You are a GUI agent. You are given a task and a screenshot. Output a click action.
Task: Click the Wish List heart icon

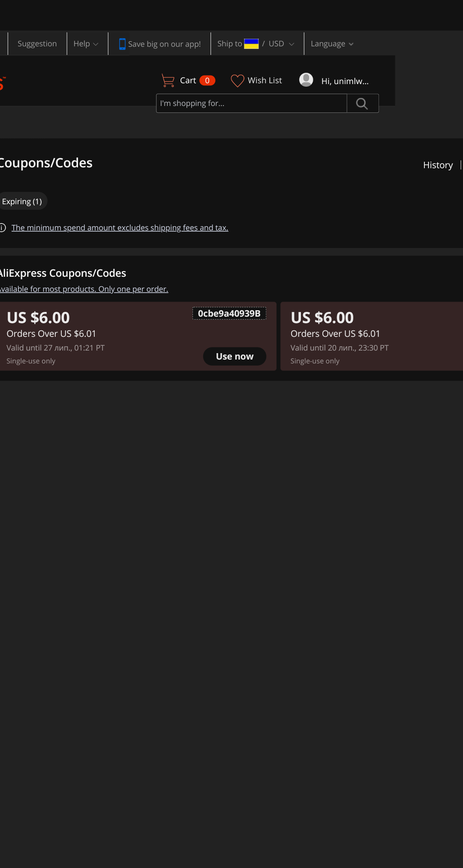[x=237, y=81]
